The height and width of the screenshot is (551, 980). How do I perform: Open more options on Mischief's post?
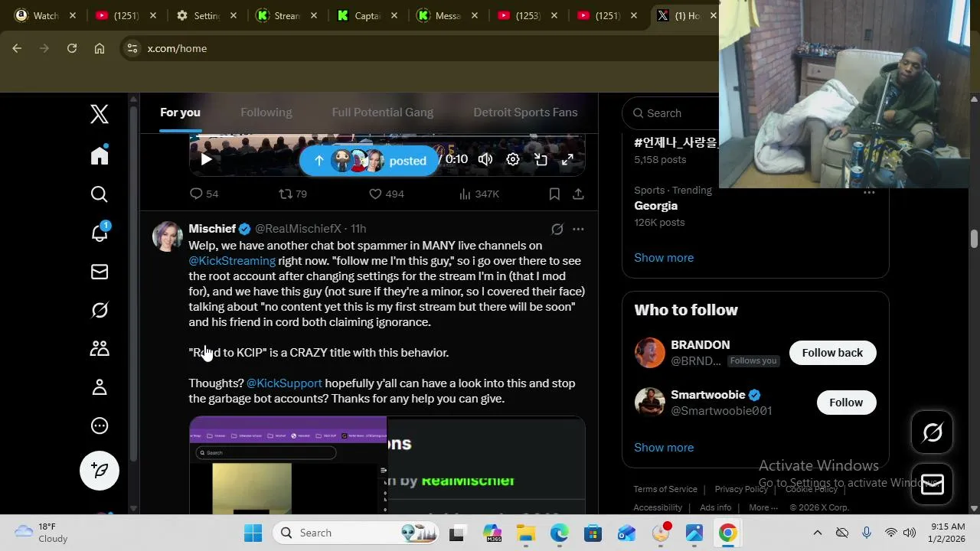click(x=578, y=229)
